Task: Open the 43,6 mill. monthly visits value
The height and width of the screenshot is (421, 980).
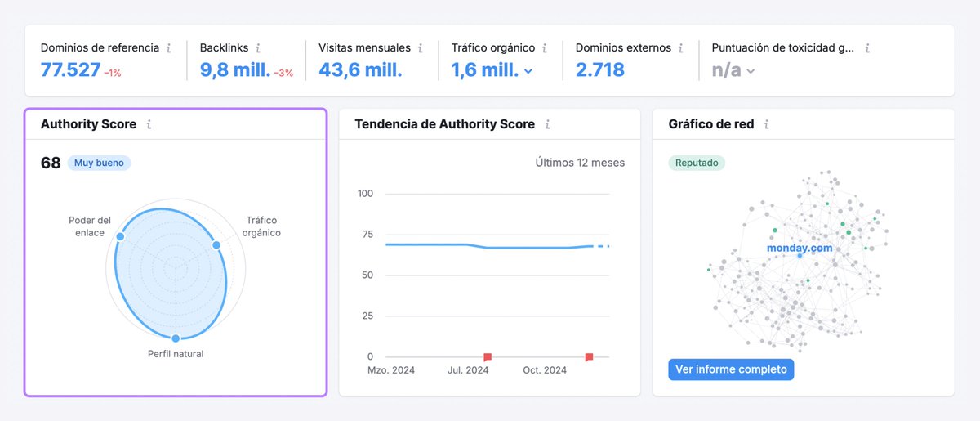Action: coord(360,69)
